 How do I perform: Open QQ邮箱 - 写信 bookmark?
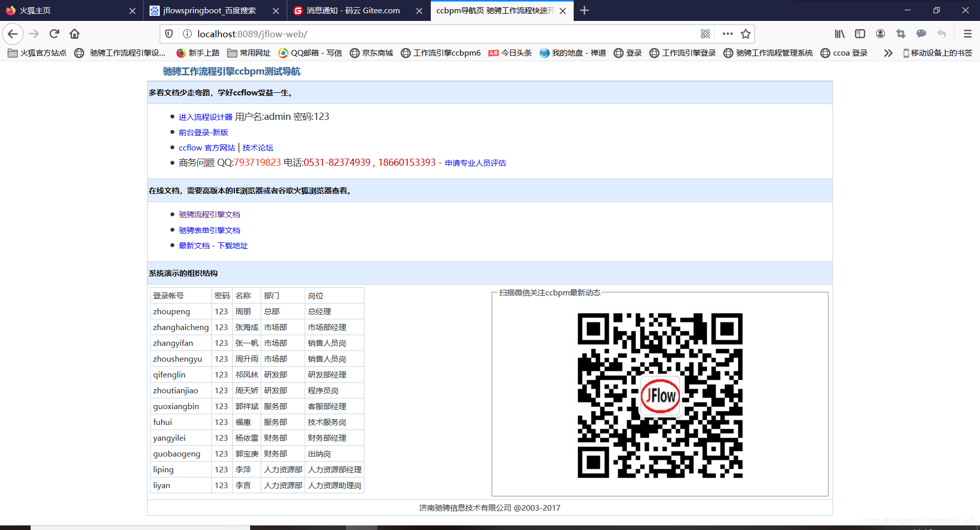pos(310,53)
